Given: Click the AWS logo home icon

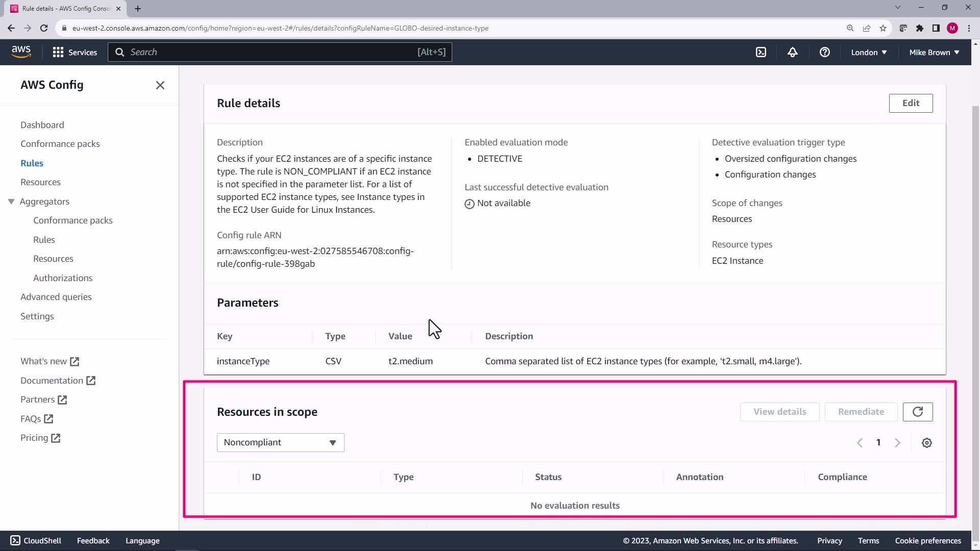Looking at the screenshot, I should [x=21, y=52].
